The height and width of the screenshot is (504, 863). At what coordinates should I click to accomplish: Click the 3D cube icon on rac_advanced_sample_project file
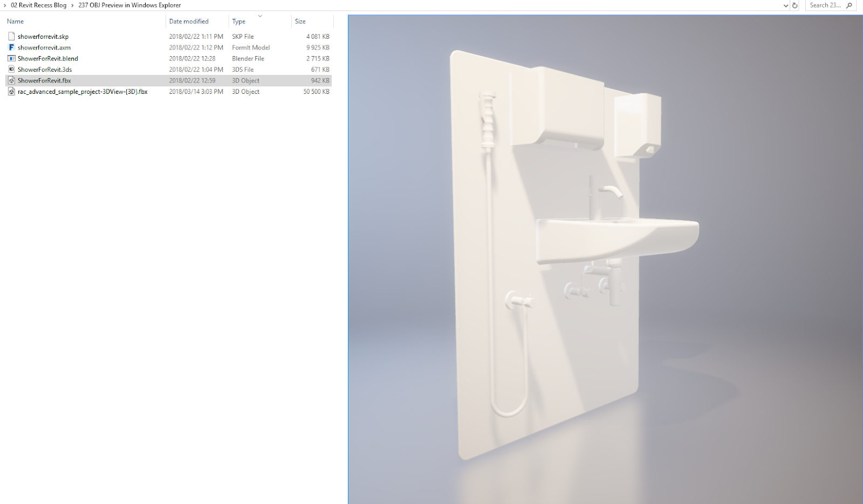pyautogui.click(x=11, y=91)
